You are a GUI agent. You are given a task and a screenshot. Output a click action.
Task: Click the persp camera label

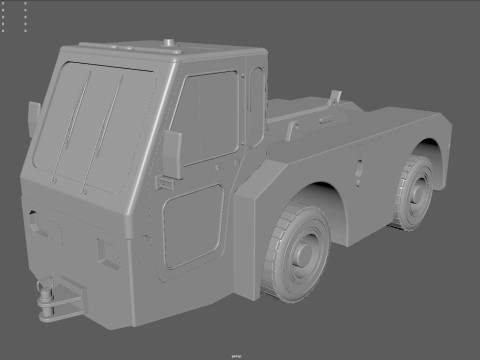click(x=236, y=356)
